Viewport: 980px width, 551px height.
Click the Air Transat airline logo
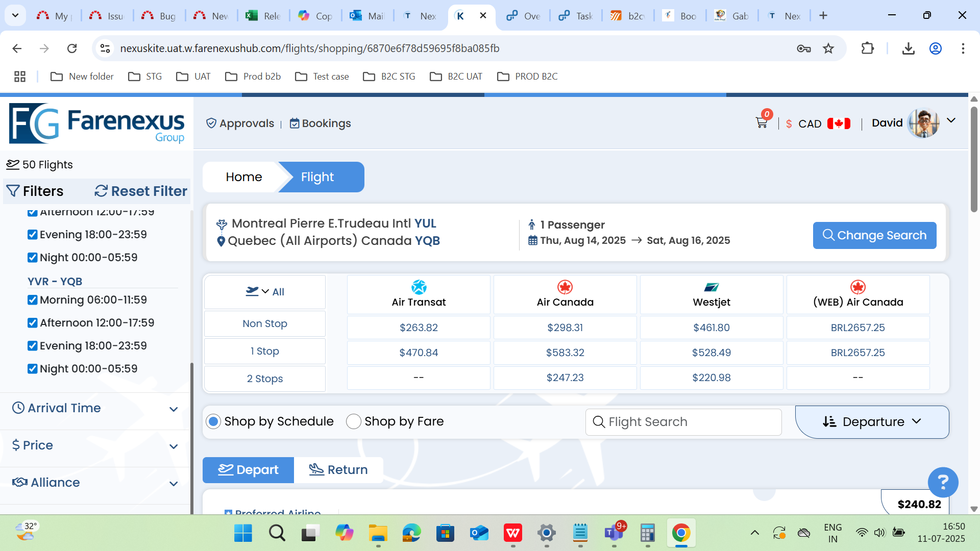(x=419, y=287)
